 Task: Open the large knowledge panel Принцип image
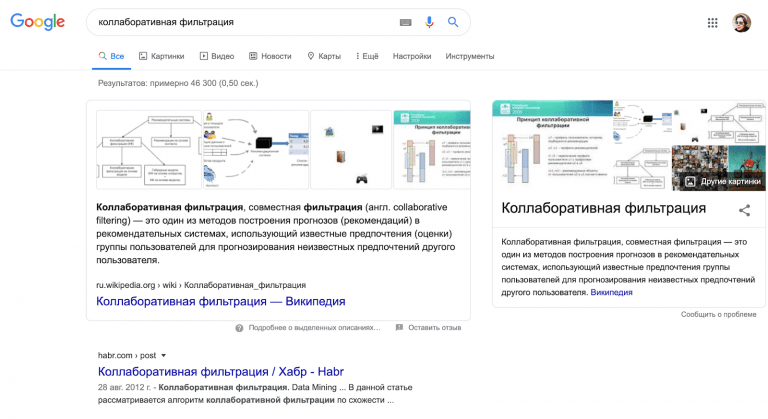[x=552, y=146]
